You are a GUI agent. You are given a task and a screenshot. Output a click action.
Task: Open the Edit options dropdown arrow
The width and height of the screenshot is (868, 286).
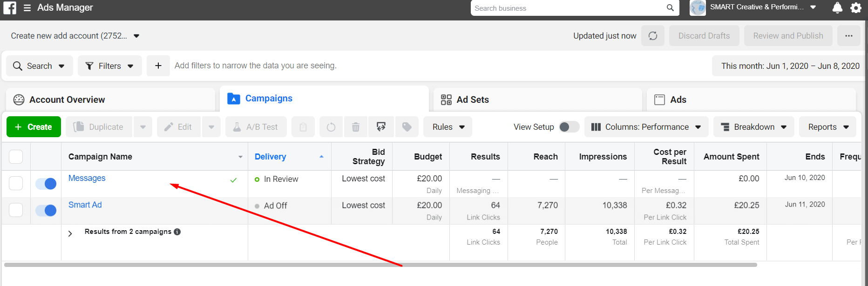pyautogui.click(x=211, y=127)
